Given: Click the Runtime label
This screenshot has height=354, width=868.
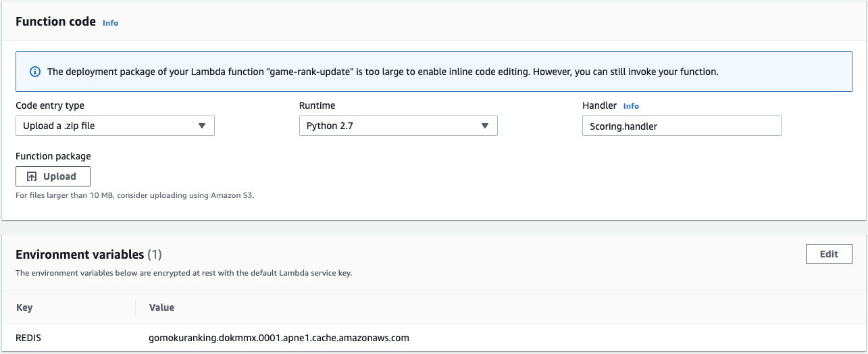Looking at the screenshot, I should [317, 105].
